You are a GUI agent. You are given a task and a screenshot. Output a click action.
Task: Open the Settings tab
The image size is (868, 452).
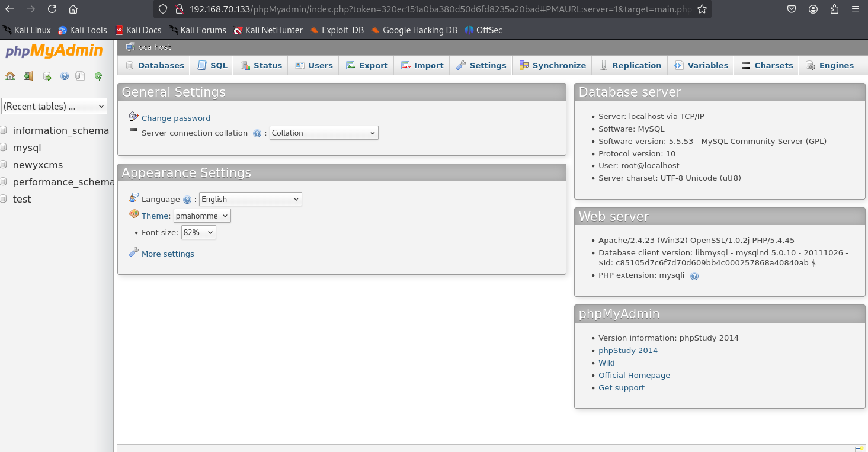pyautogui.click(x=481, y=65)
